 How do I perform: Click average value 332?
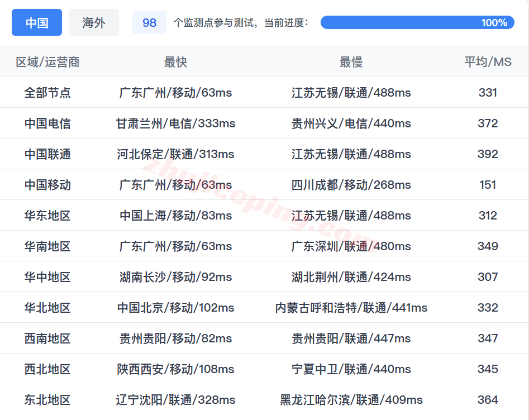(x=488, y=307)
